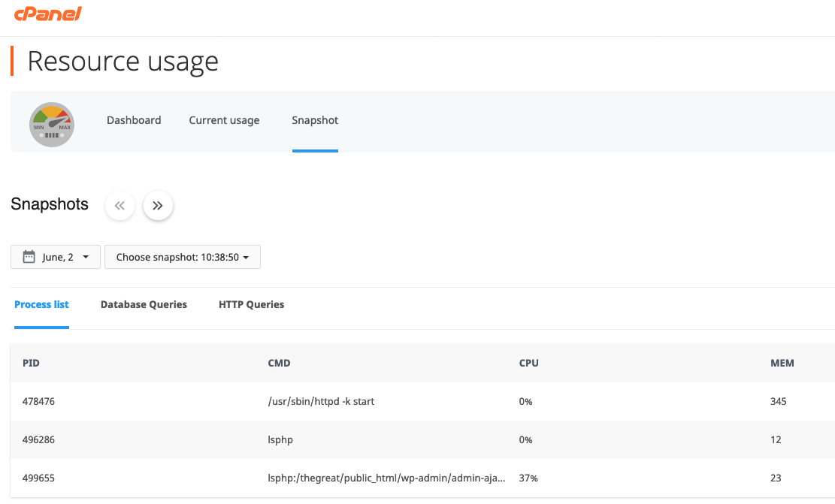Switch to the HTTP Queries tab

[x=251, y=304]
